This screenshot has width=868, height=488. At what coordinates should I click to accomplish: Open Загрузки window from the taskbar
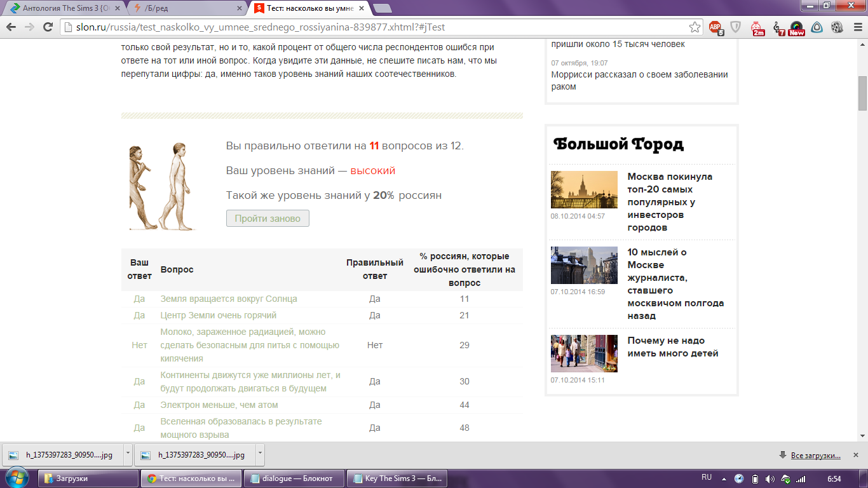(88, 478)
